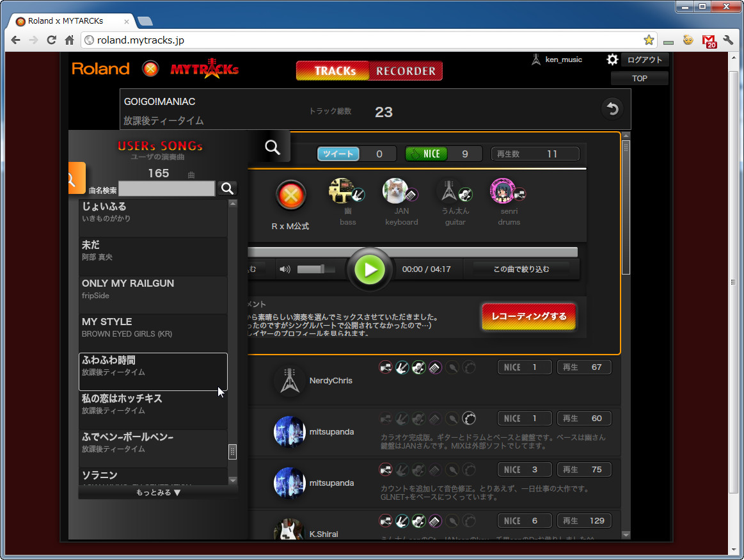The height and width of the screenshot is (560, 744).
Task: Open the Gmail extension icon in Chrome
Action: click(709, 41)
